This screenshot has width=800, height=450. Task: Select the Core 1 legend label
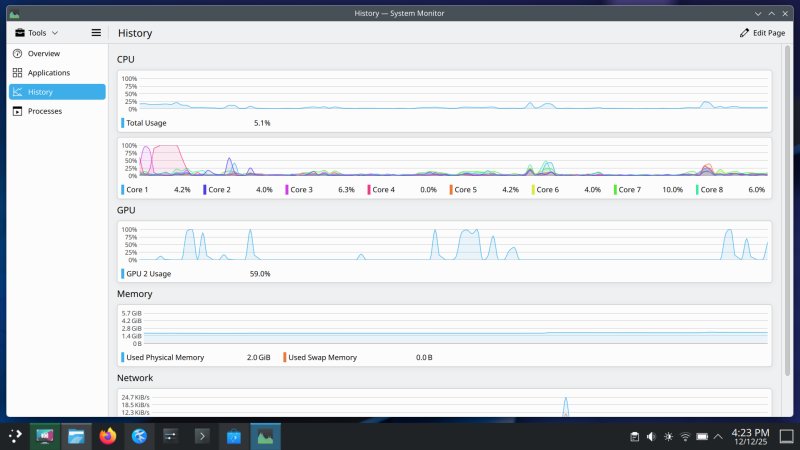[x=135, y=190]
